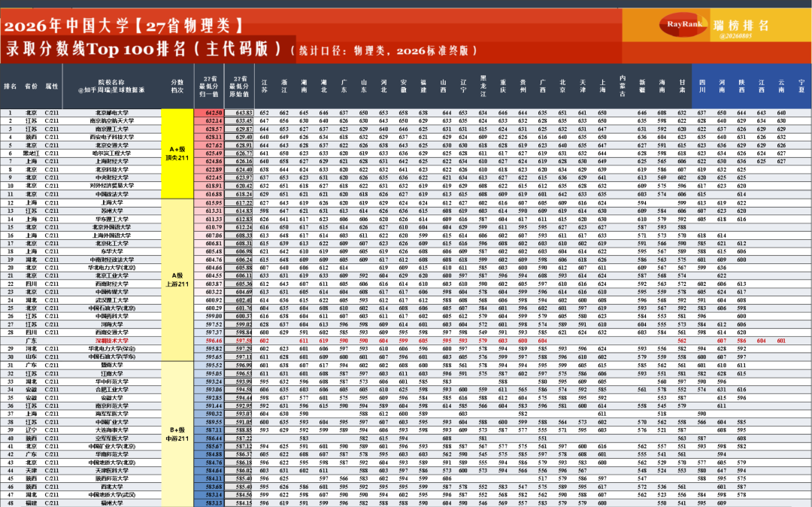Select the 排名 column header
812x507 pixels.
tap(10, 87)
